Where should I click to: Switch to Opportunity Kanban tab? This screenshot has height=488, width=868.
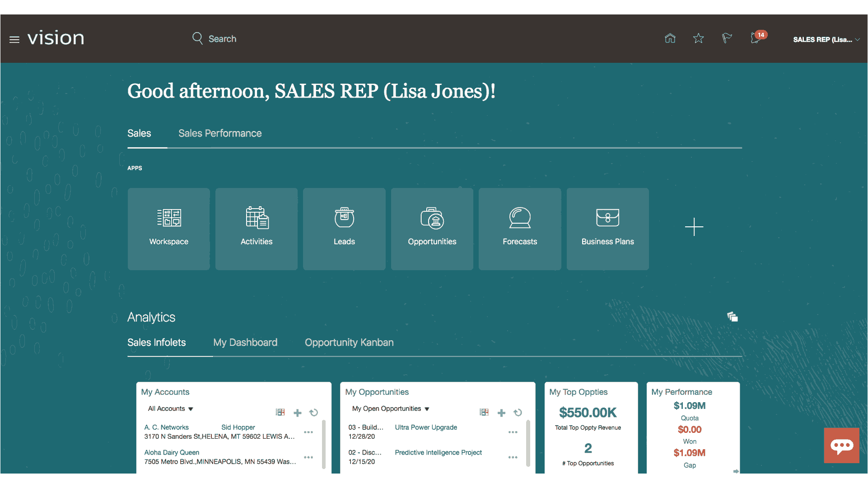point(349,342)
